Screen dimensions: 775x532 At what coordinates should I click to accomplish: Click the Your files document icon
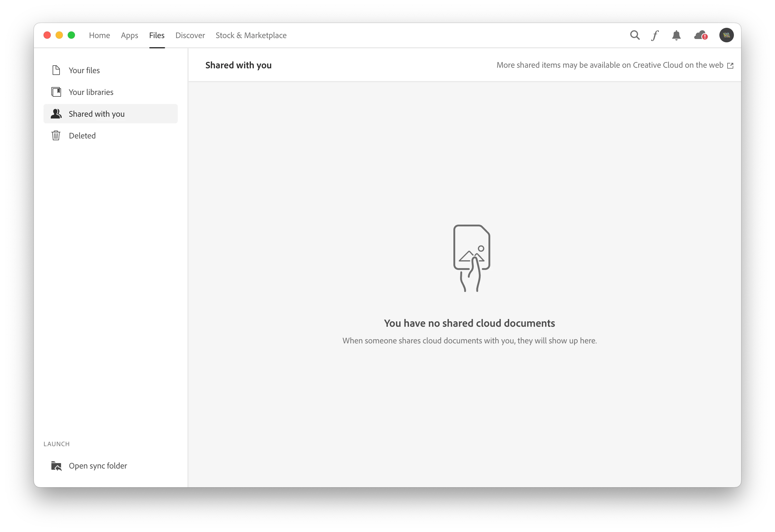coord(56,70)
